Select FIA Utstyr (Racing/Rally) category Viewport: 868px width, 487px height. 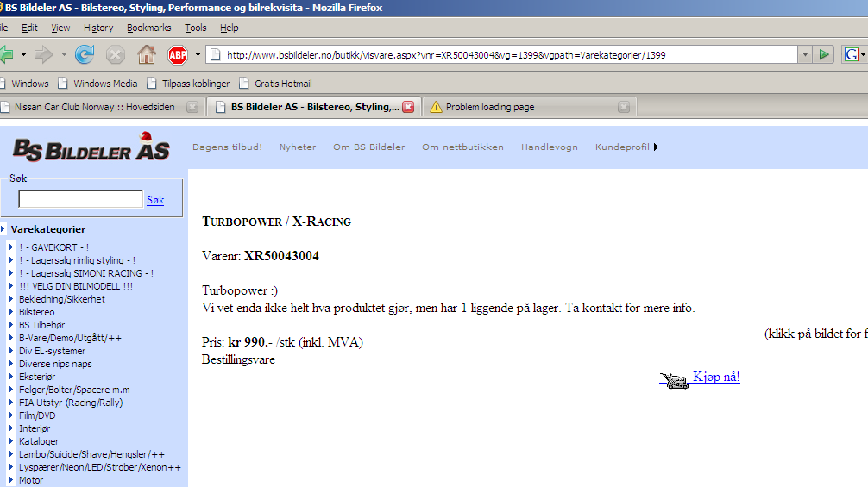point(71,403)
